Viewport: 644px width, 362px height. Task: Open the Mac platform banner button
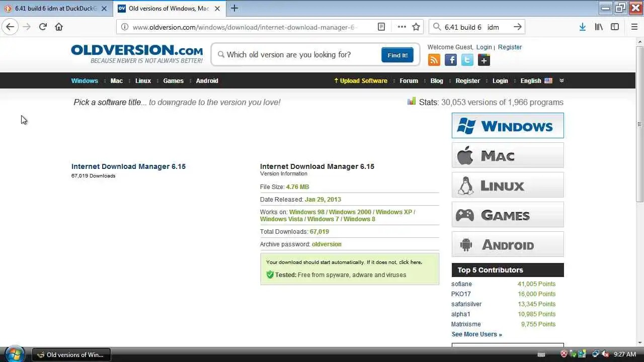pos(508,155)
